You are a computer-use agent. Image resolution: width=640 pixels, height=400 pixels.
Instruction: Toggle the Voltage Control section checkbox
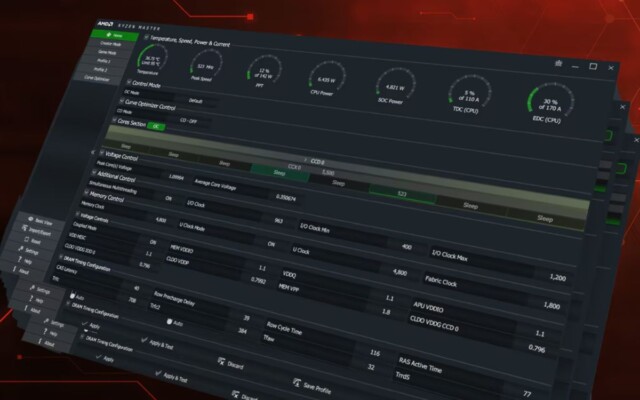pyautogui.click(x=102, y=153)
